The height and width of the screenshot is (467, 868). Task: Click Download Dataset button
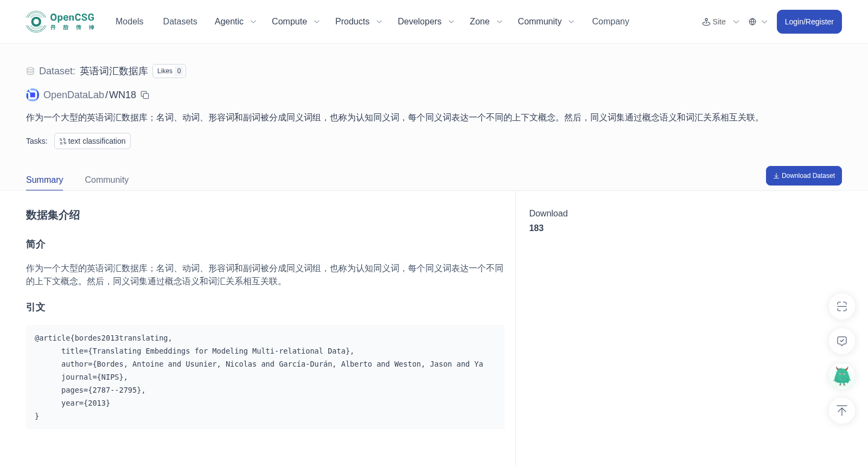[803, 176]
